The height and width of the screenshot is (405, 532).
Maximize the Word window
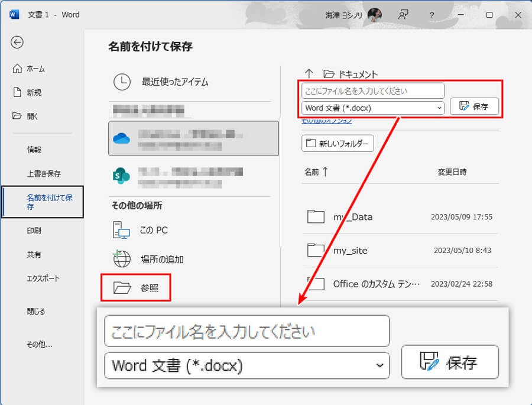(489, 15)
